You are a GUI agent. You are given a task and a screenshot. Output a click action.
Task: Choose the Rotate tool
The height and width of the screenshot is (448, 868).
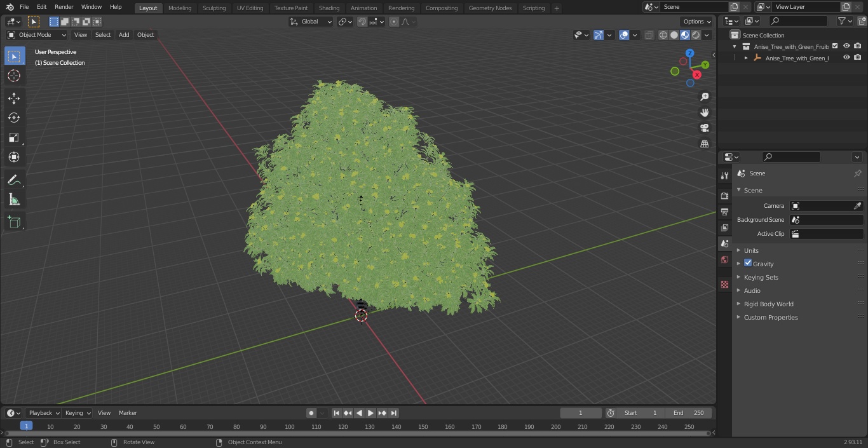tap(14, 118)
